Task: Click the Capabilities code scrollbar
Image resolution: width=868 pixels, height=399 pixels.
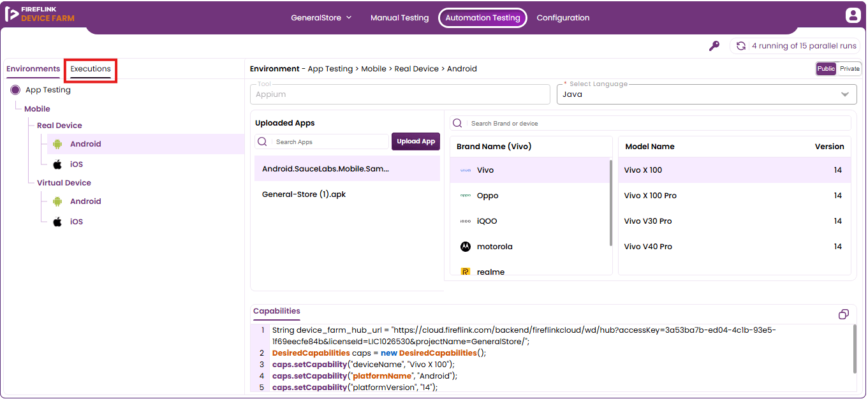Action: 855,349
